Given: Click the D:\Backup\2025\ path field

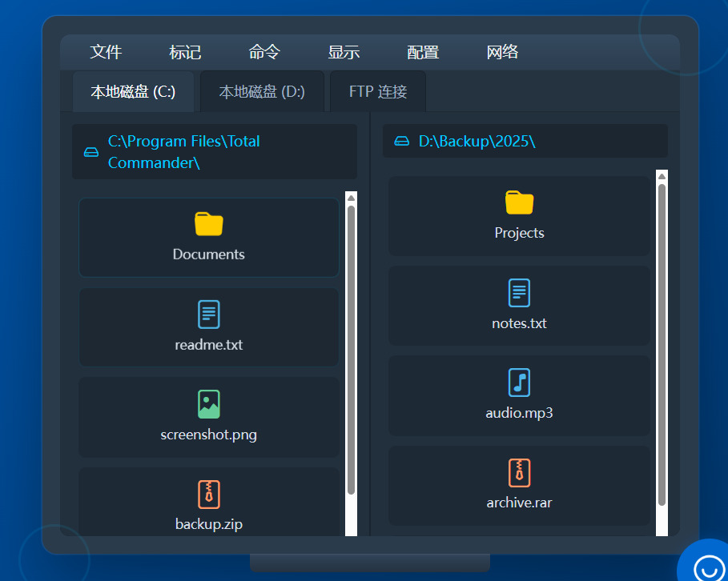Looking at the screenshot, I should tap(477, 142).
